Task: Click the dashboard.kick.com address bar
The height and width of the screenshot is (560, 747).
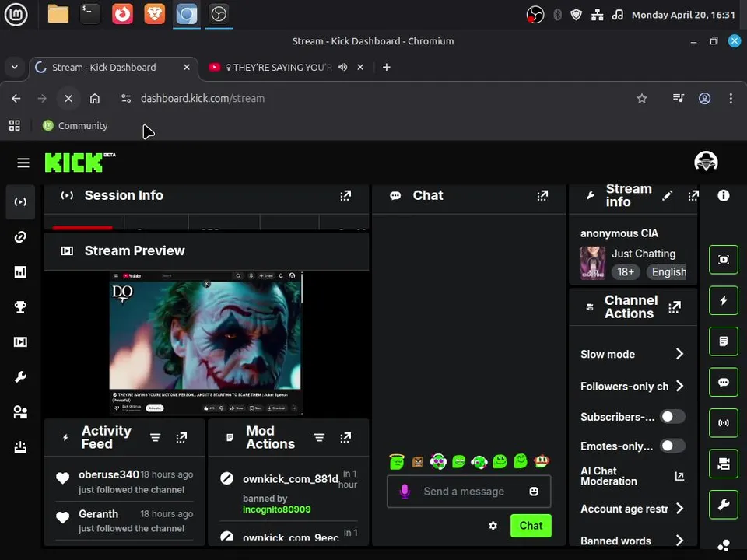Action: click(202, 98)
